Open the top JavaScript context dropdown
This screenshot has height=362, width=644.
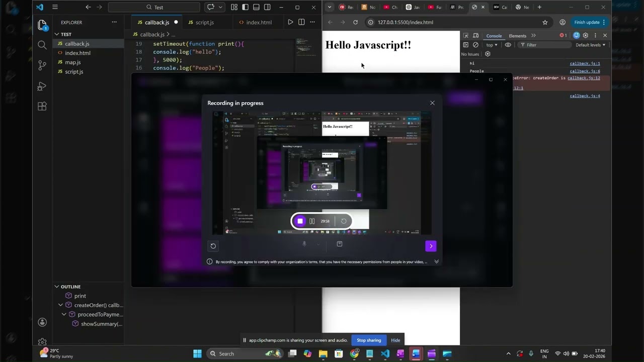click(x=492, y=45)
